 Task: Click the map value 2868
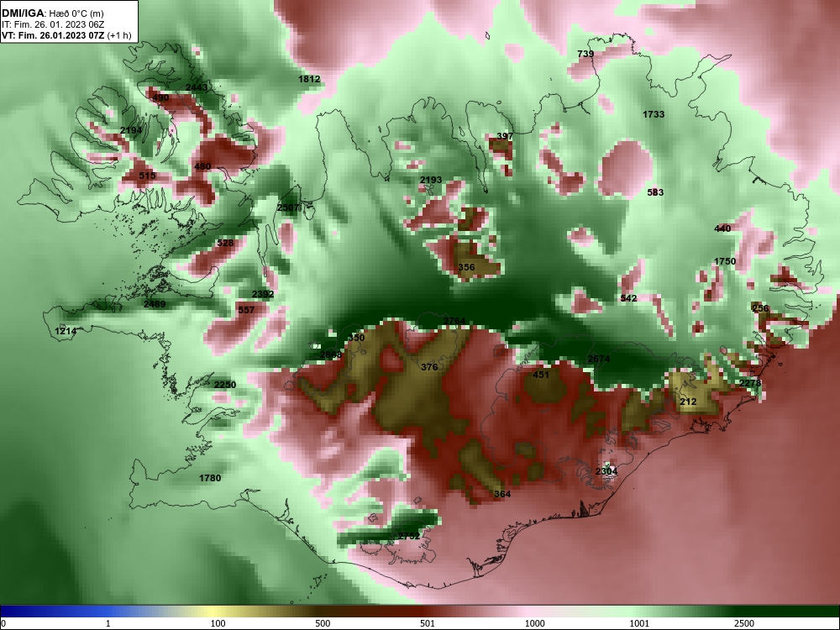click(330, 354)
